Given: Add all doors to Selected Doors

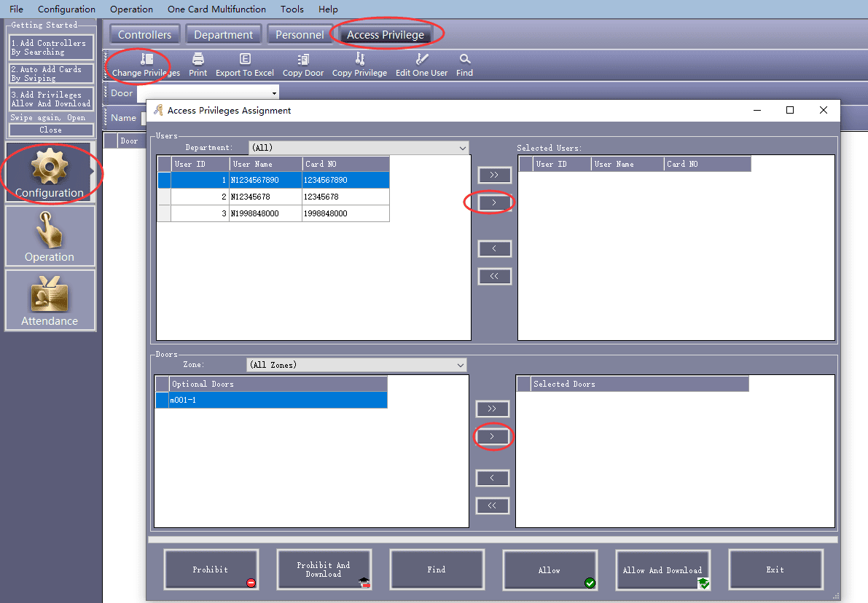Looking at the screenshot, I should pyautogui.click(x=492, y=409).
